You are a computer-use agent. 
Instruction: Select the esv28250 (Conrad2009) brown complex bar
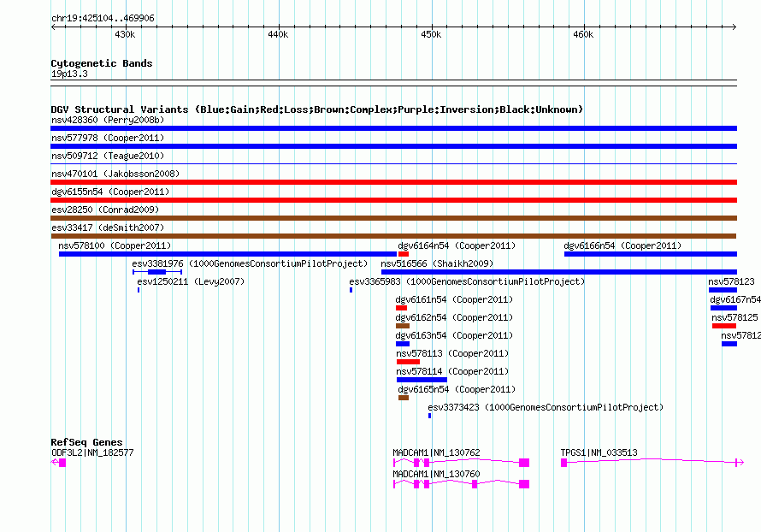pyautogui.click(x=393, y=218)
